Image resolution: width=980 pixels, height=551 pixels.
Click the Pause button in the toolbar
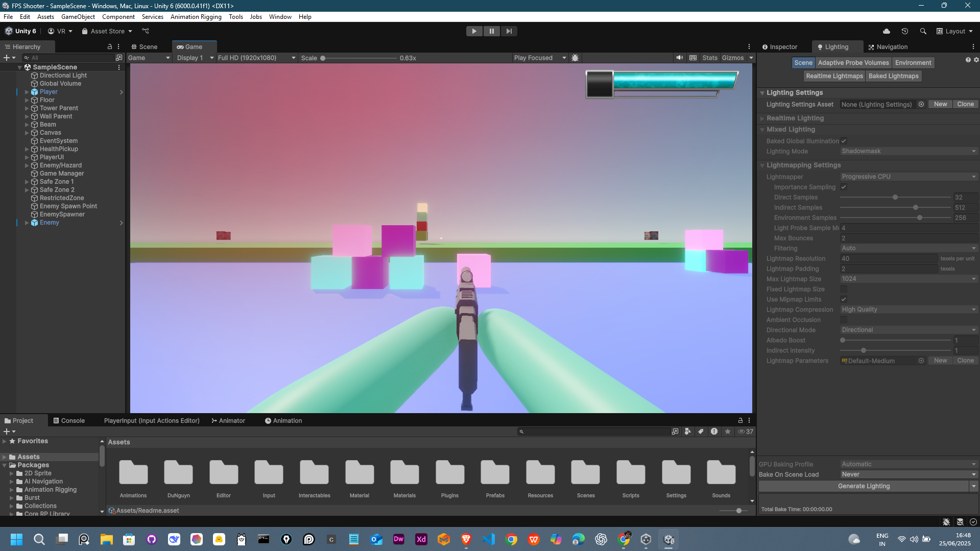491,31
